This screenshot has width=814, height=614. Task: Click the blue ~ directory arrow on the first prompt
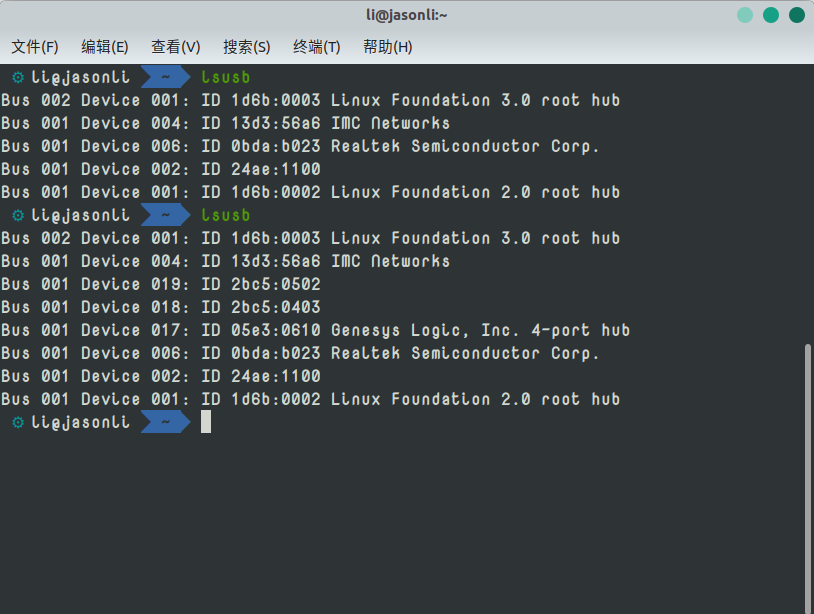[166, 77]
